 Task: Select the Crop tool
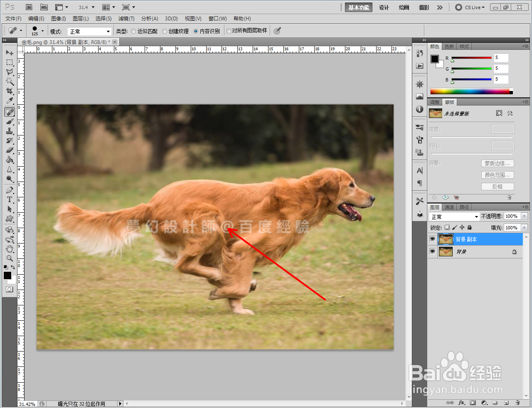pos(10,91)
